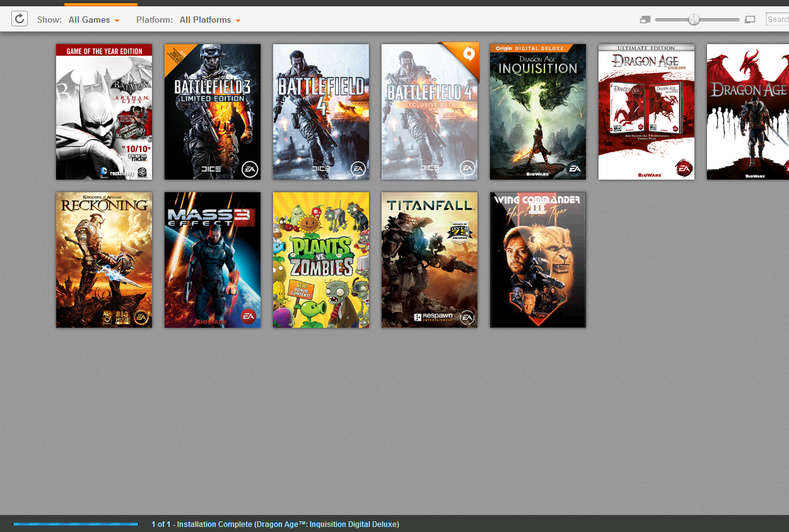
Task: Click into the Search field
Action: tap(777, 20)
